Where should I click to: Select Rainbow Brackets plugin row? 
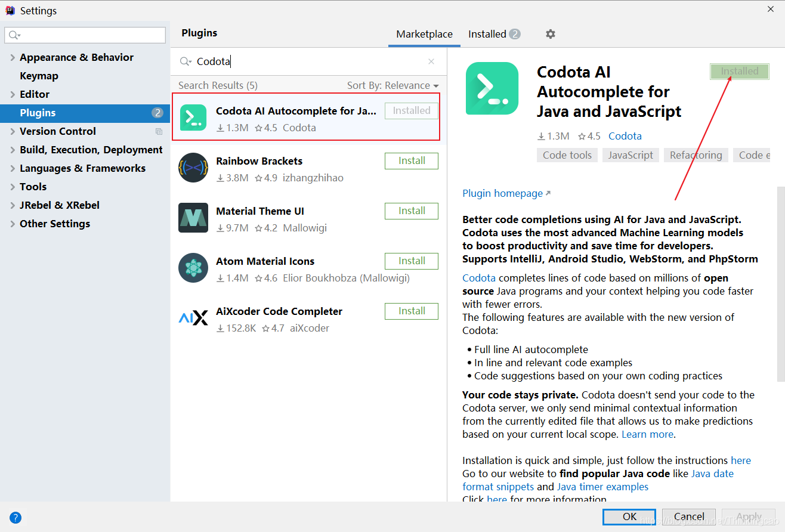point(308,168)
